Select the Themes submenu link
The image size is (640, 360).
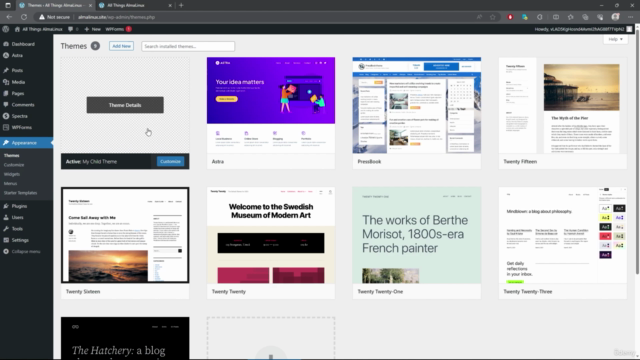click(x=11, y=156)
